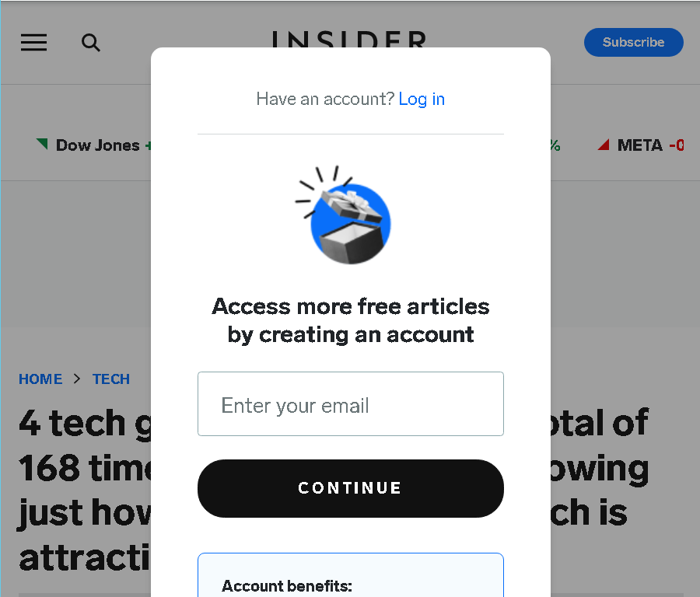Open the TECH breadcrumb section
This screenshot has height=597, width=700.
[x=111, y=379]
